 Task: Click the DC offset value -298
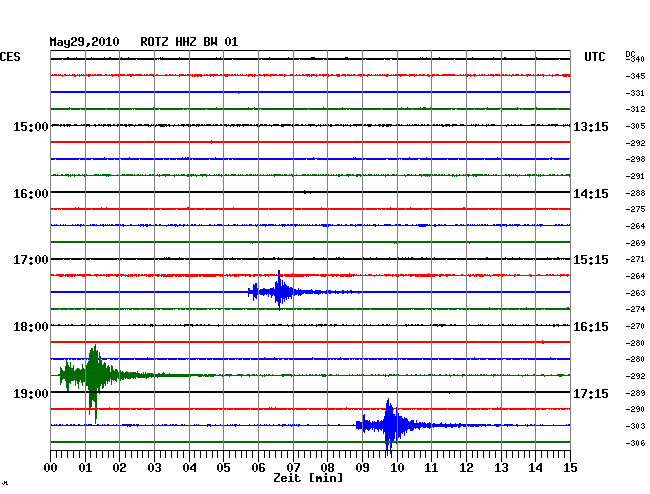point(635,159)
